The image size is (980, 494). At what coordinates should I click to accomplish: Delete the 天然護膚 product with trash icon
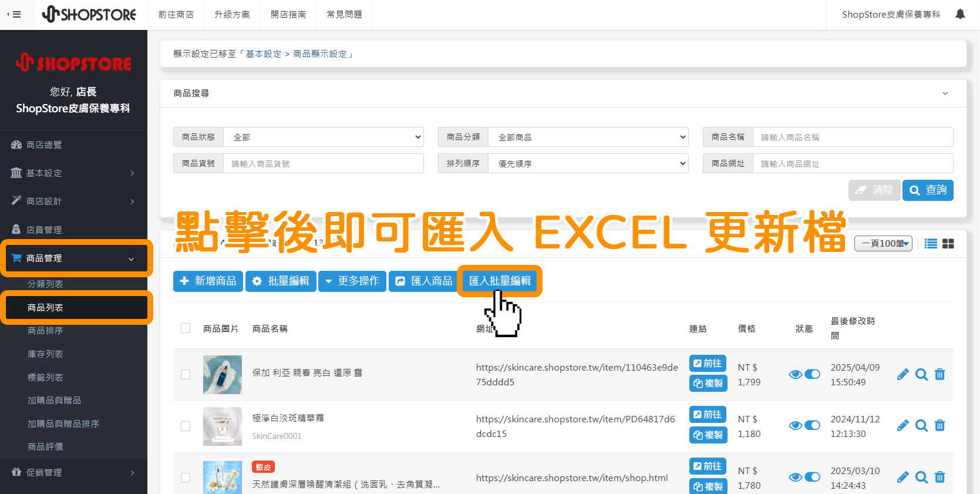pyautogui.click(x=940, y=477)
